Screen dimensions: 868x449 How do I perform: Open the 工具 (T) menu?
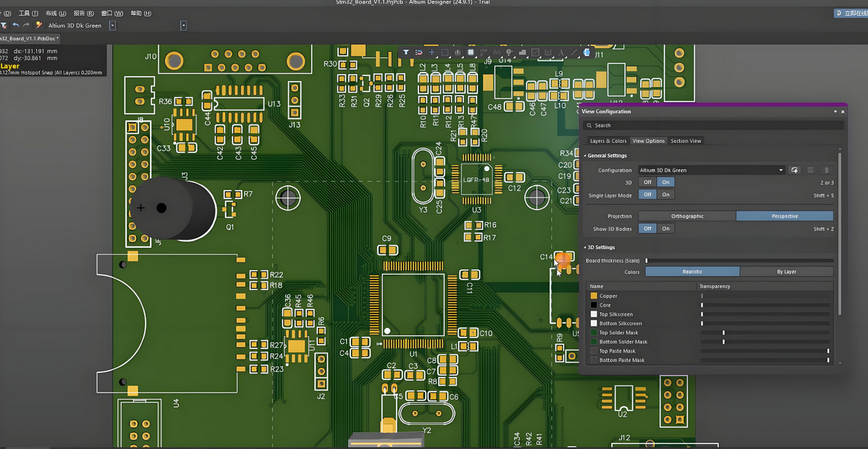click(28, 13)
